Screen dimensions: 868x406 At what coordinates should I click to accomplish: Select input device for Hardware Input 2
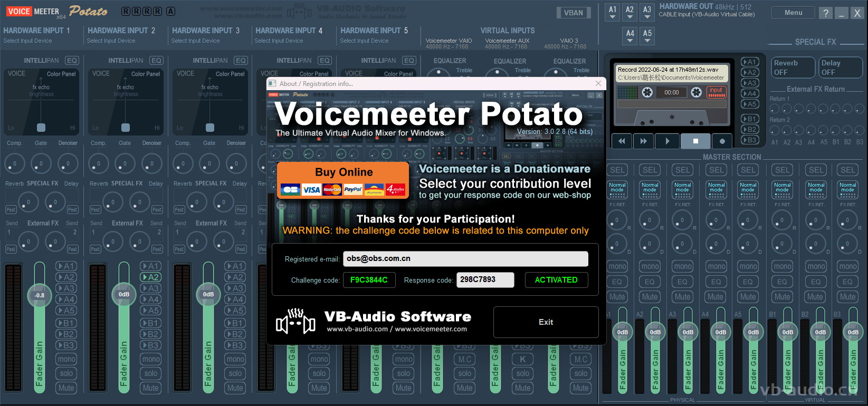[x=111, y=41]
